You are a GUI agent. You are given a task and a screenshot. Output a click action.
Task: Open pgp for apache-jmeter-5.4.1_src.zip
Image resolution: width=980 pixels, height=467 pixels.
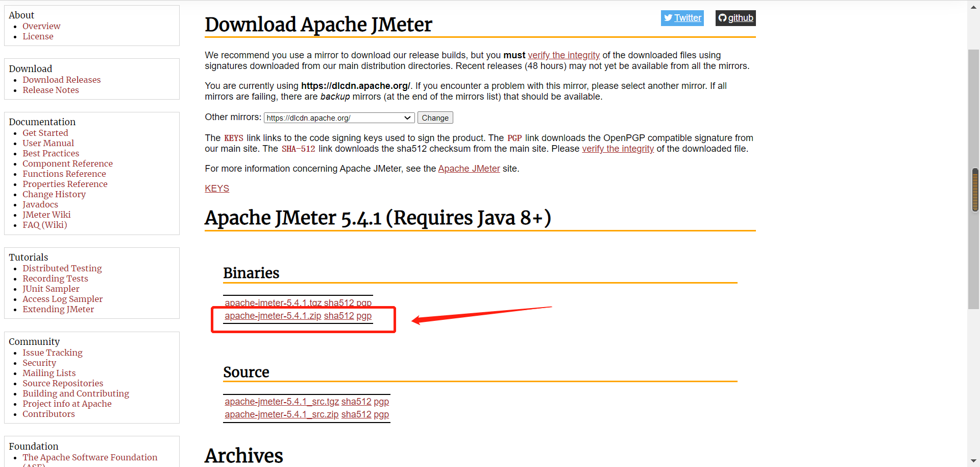point(381,414)
